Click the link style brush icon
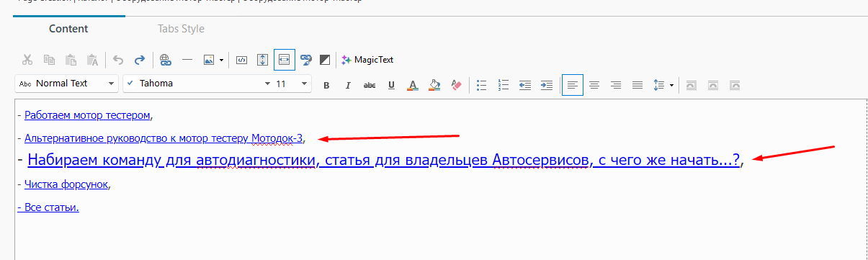Image resolution: width=868 pixels, height=260 pixels. pos(305,60)
